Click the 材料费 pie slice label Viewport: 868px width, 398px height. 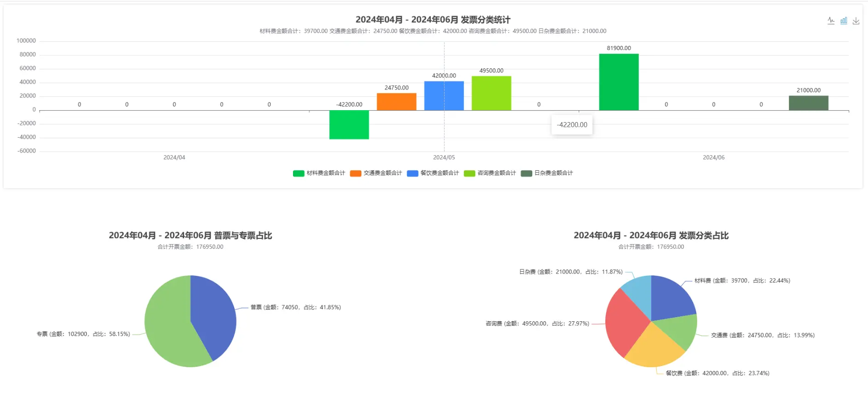coord(742,280)
